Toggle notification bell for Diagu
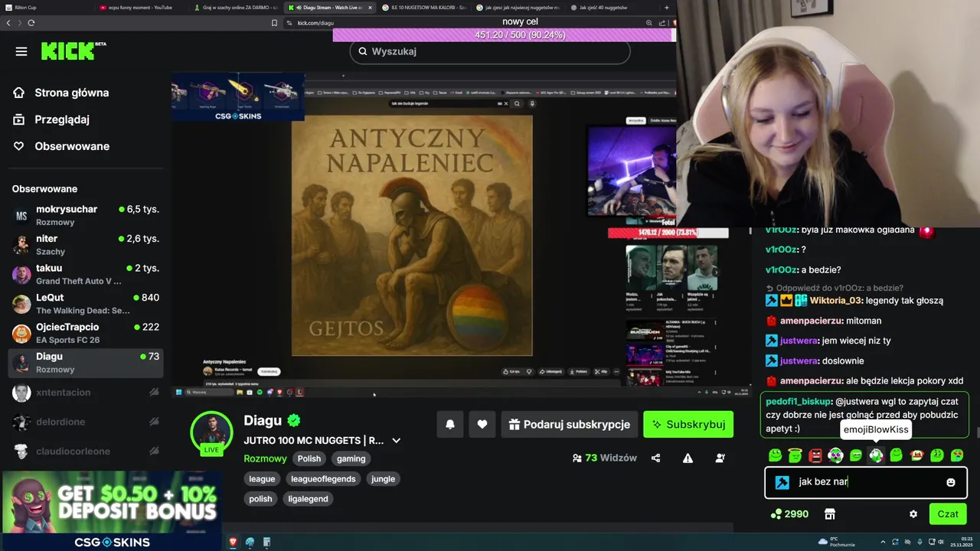The height and width of the screenshot is (551, 980). click(x=450, y=424)
